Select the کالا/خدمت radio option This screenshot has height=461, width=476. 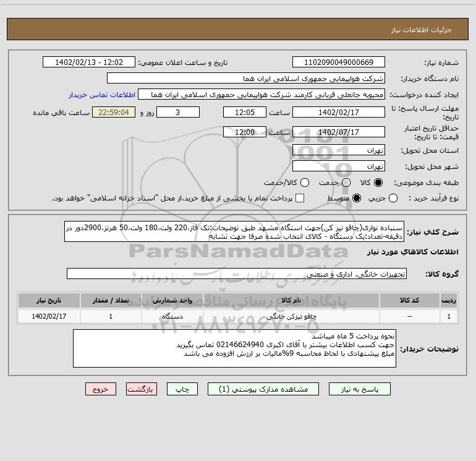[x=305, y=183]
